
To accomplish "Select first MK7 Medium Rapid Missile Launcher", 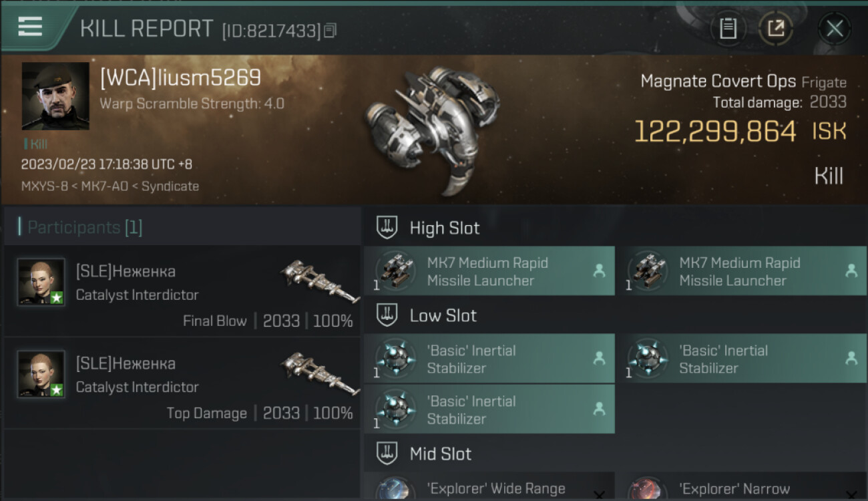I will [489, 271].
